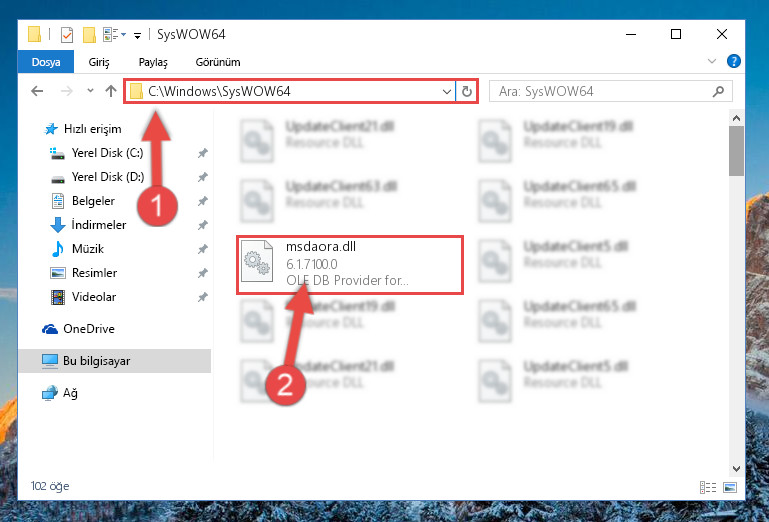Expand the ribbon with the chevron
The height and width of the screenshot is (522, 769).
point(712,61)
